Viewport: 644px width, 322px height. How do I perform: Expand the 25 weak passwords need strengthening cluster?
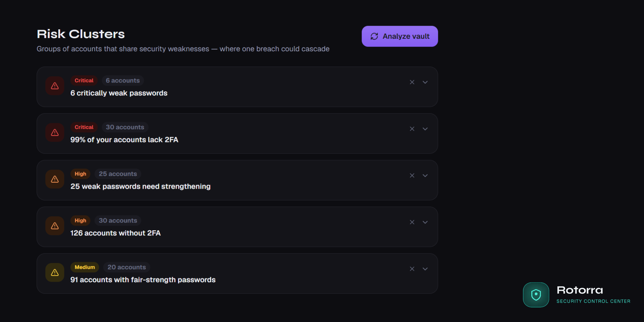tap(425, 175)
